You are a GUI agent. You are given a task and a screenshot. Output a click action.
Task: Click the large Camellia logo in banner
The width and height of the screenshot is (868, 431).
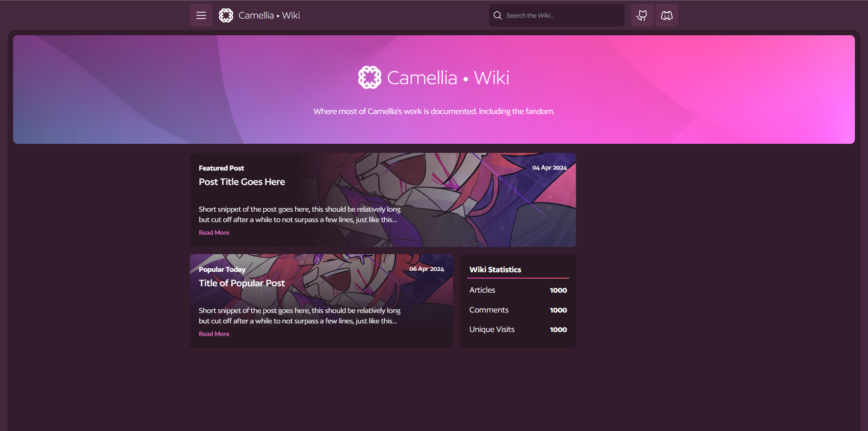point(370,77)
